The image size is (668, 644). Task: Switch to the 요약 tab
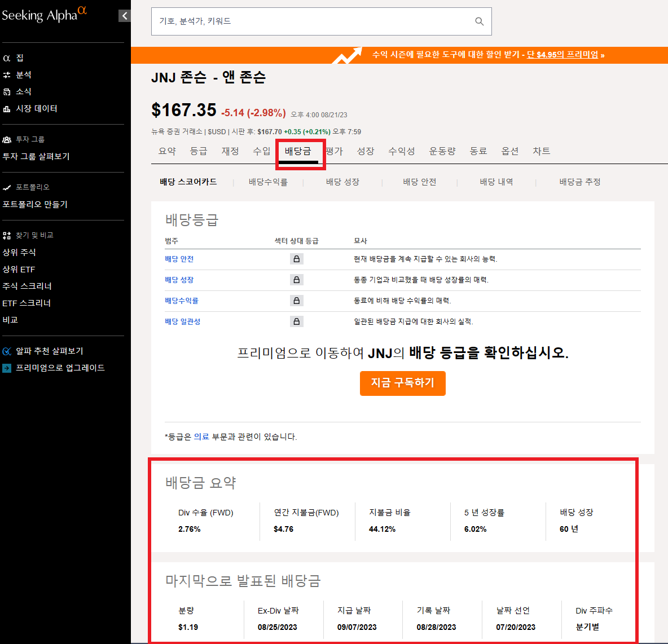click(x=166, y=151)
